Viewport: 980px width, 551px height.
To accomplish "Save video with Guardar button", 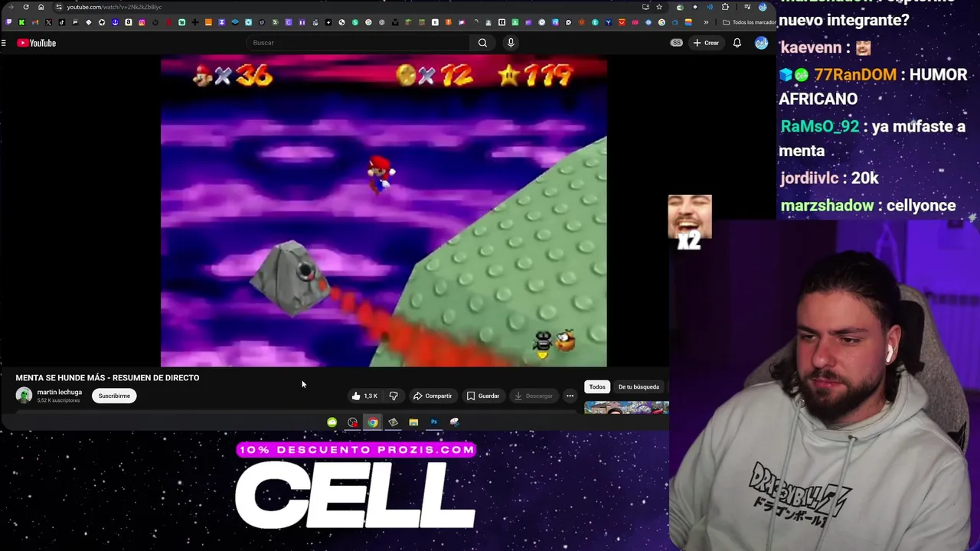I will [483, 396].
